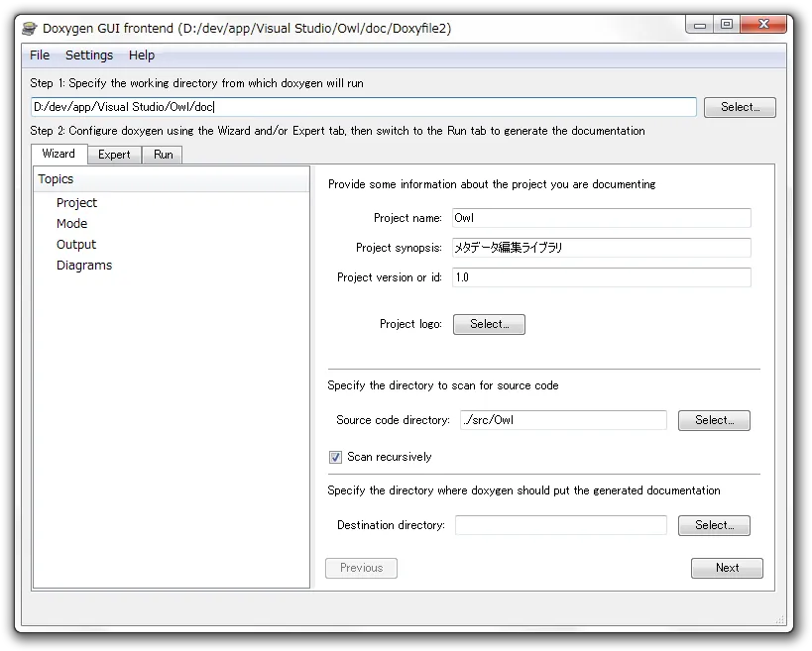Open the File menu

pyautogui.click(x=40, y=55)
